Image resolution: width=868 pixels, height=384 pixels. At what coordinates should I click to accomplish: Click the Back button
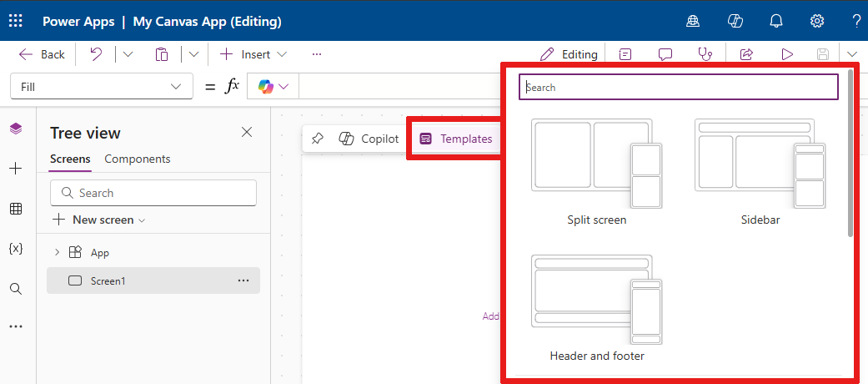42,54
